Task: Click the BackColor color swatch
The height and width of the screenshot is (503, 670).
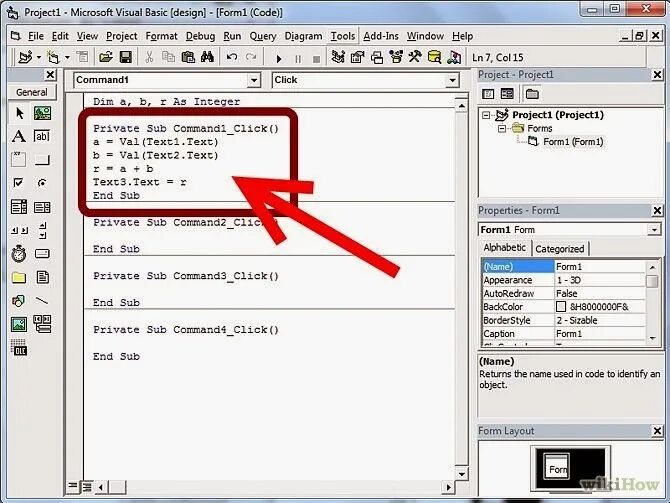Action: [561, 307]
